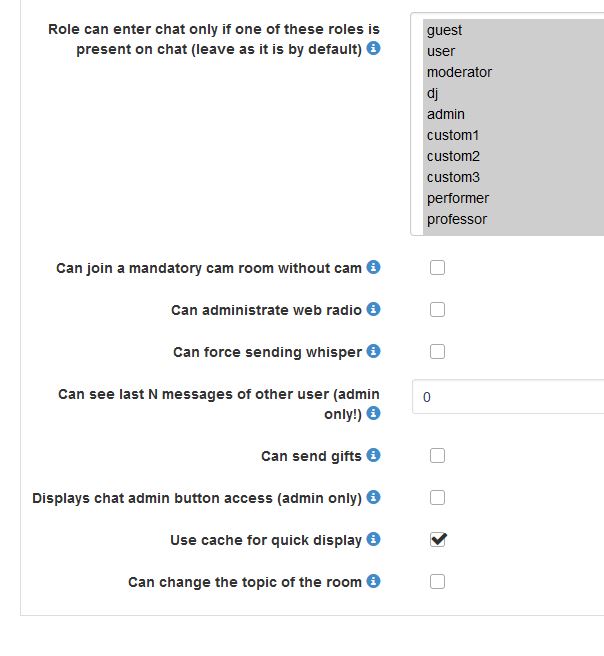
Task: Click info icon beside 'Can send gifts'
Action: (x=373, y=455)
